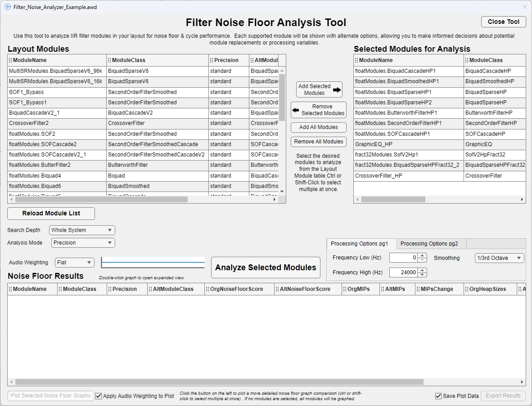532x406 pixels.
Task: Select the CrossoverFilter2 row in Layout Modules
Action: point(143,123)
